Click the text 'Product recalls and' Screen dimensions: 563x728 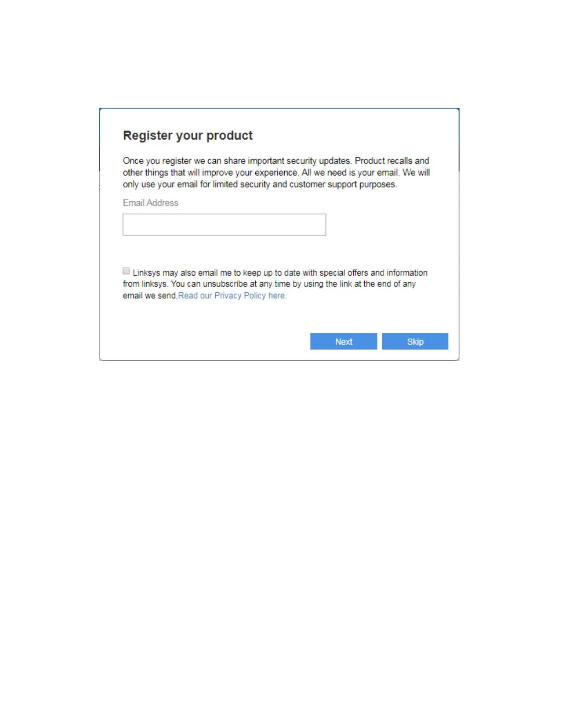click(392, 161)
